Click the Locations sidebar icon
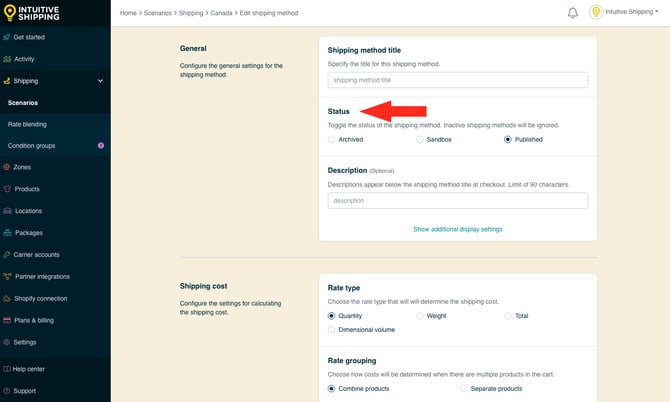This screenshot has height=402, width=670. [x=7, y=211]
